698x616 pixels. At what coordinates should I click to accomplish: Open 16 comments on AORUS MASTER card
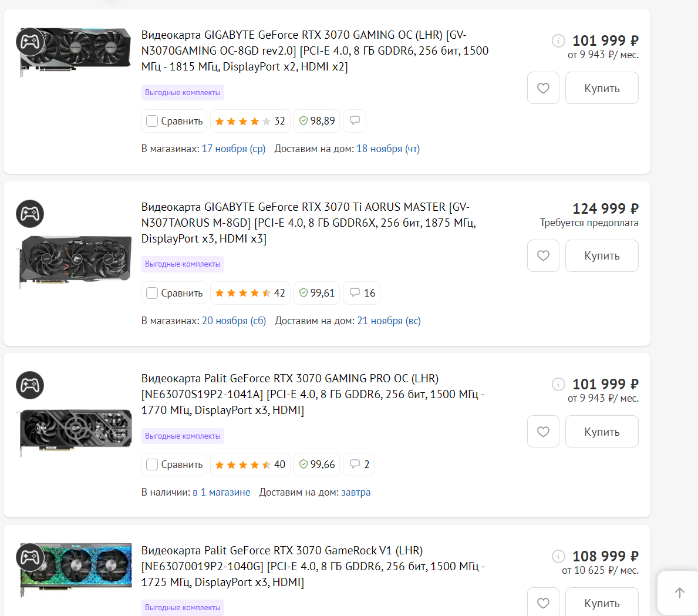(362, 293)
